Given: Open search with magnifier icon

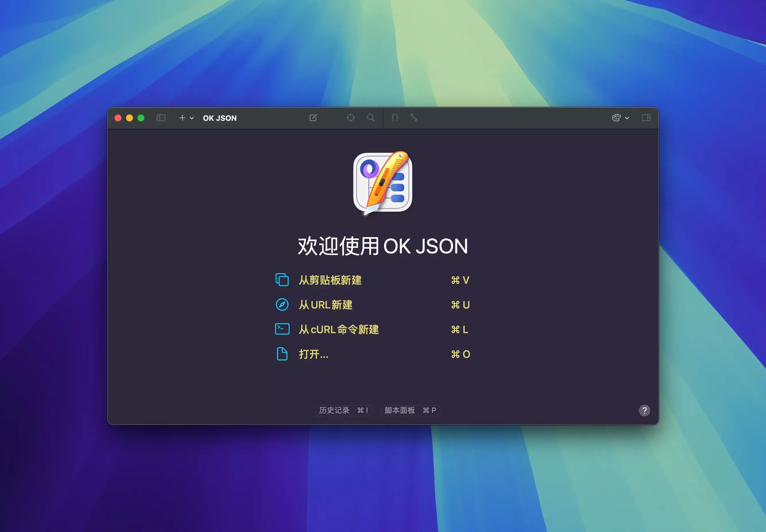Looking at the screenshot, I should point(370,118).
